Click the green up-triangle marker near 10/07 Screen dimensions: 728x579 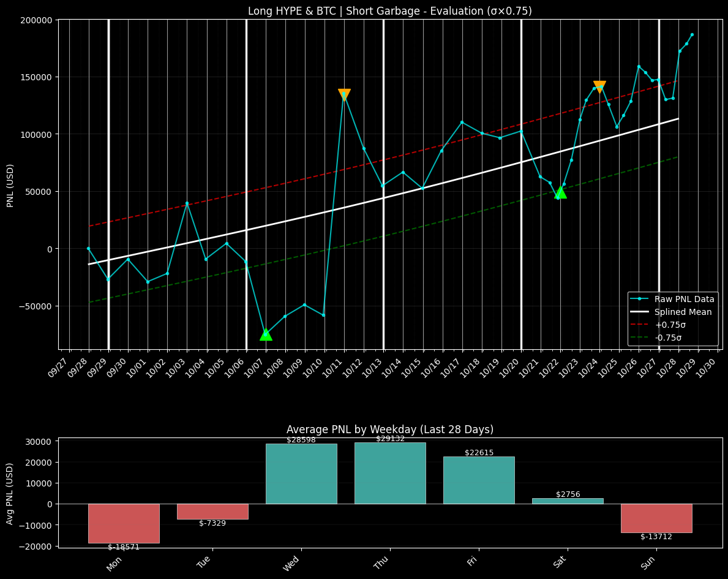click(x=266, y=334)
